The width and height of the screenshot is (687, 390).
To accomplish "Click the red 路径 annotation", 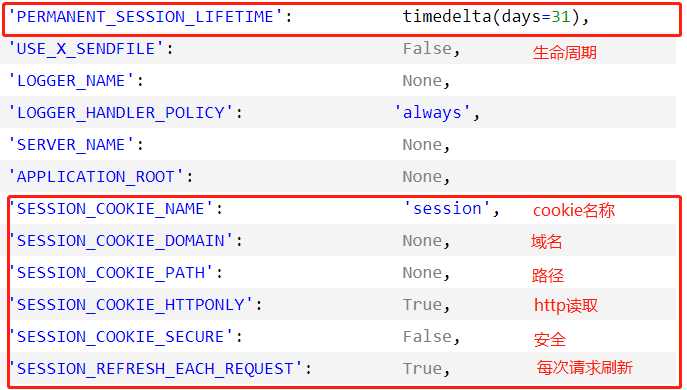I will click(x=548, y=276).
